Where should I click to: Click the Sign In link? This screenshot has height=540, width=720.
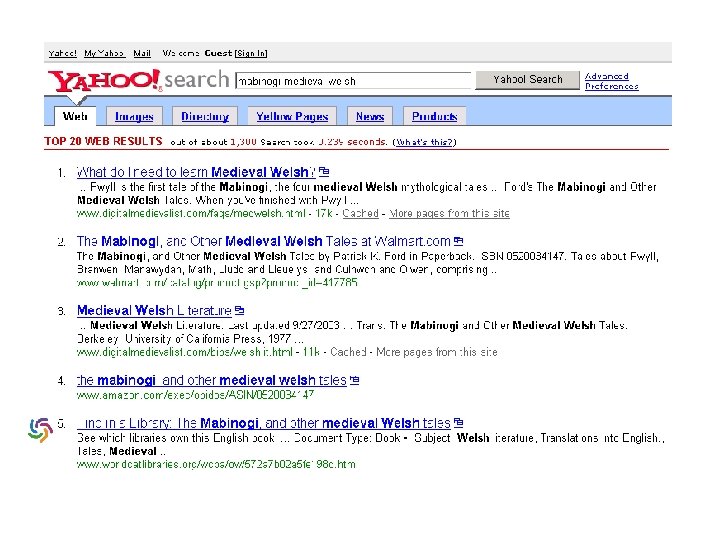tap(251, 53)
